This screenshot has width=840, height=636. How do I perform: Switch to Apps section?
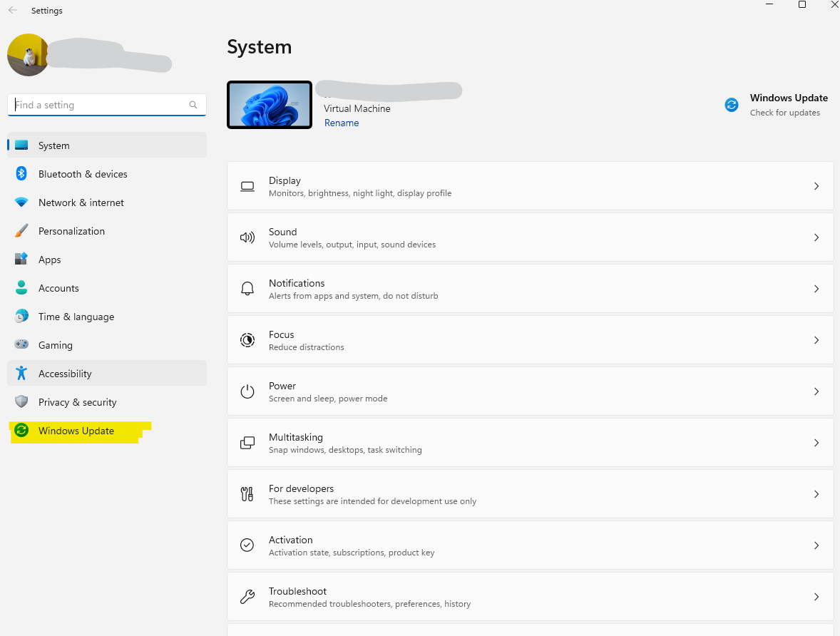click(107, 260)
